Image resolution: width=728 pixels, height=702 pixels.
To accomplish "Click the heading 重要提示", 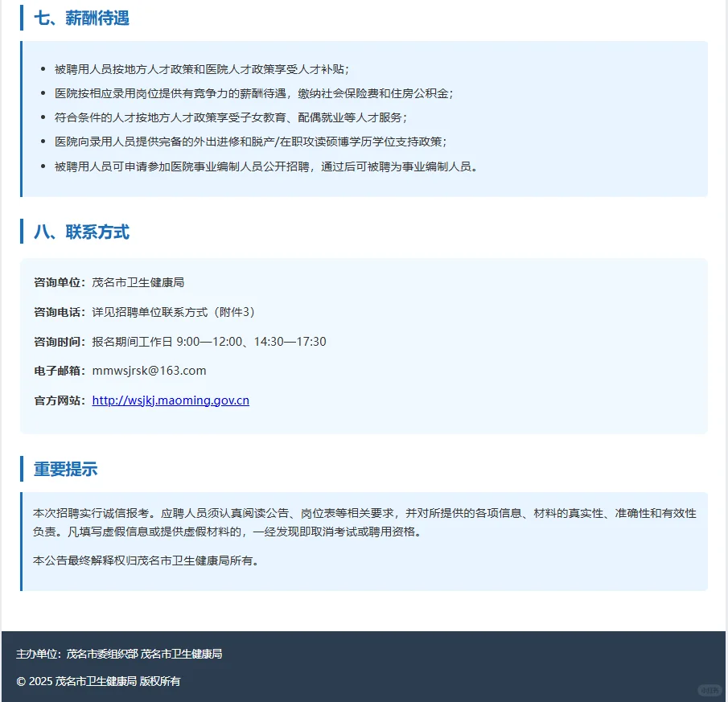I will (x=65, y=469).
